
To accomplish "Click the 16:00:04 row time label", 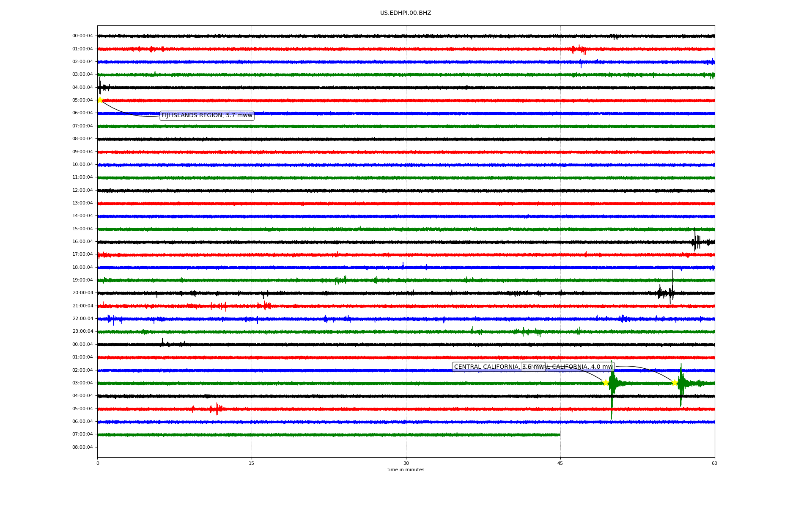I will (82, 242).
